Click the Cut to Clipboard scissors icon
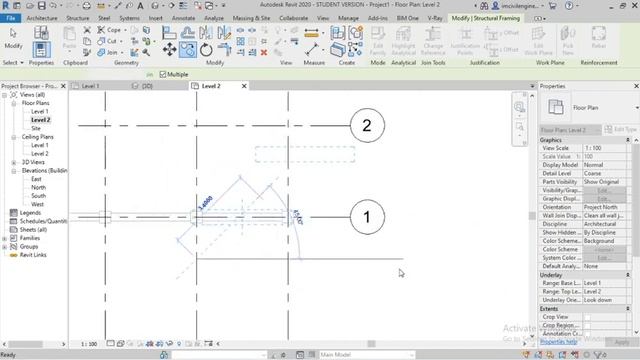 point(87,30)
